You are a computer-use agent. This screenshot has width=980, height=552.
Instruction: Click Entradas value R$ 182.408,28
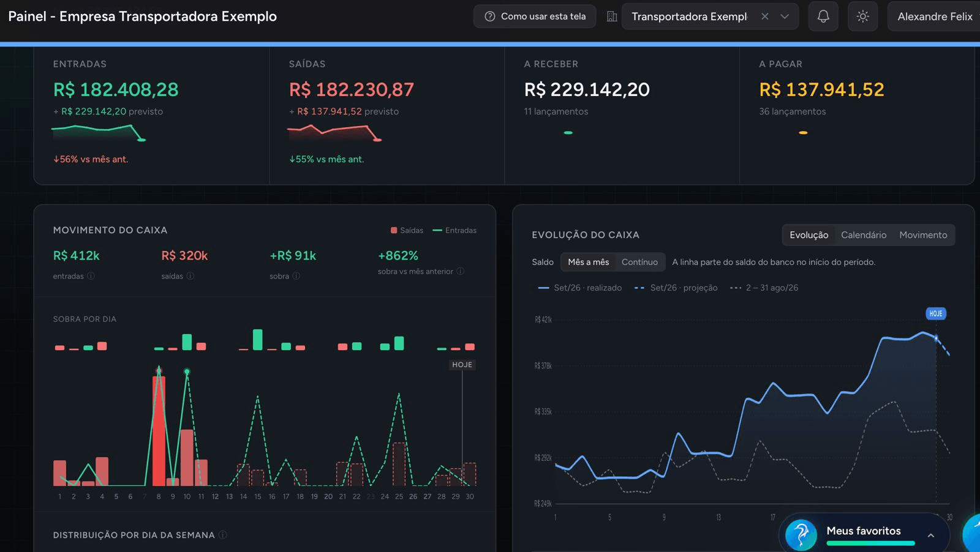click(116, 90)
